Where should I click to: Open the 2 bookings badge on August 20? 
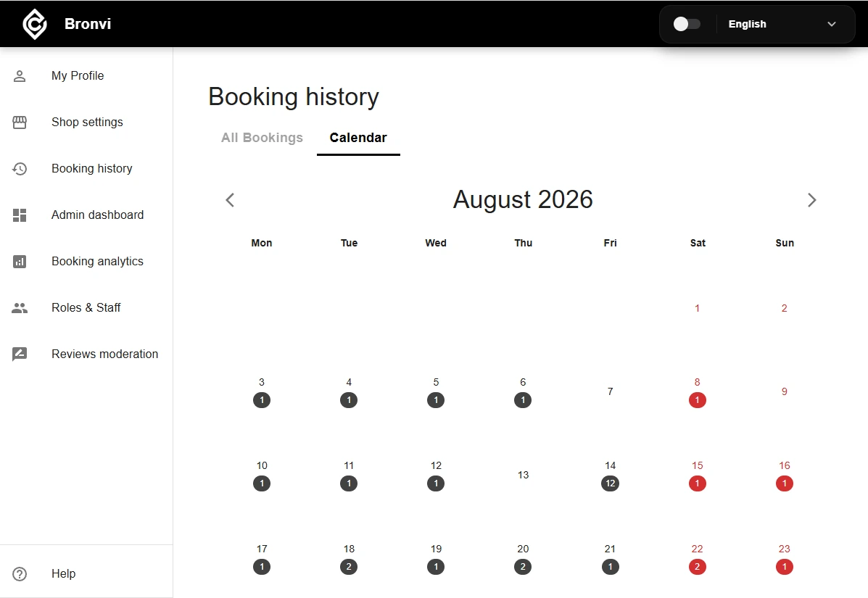click(523, 567)
